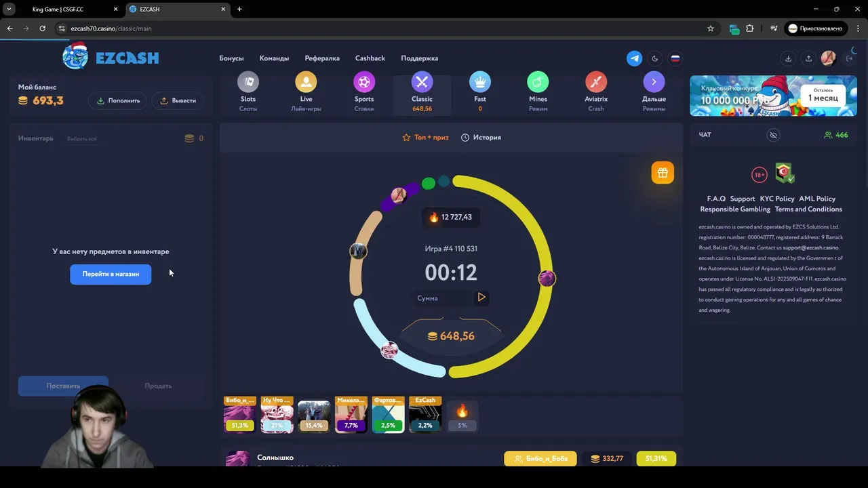868x488 pixels.
Task: Click the 466 online users counter
Action: 835,135
